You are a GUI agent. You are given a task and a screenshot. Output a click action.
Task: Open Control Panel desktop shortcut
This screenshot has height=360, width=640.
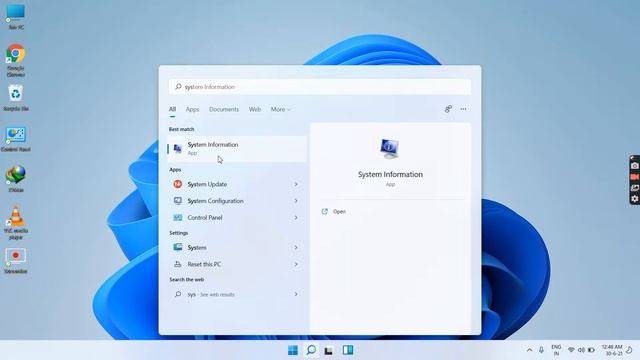(x=16, y=139)
